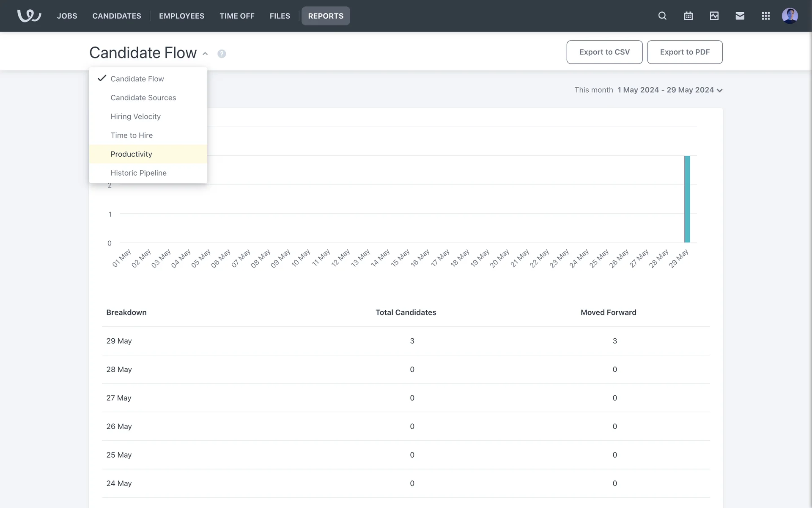Switch to Historic Pipeline report
The height and width of the screenshot is (508, 812).
138,173
